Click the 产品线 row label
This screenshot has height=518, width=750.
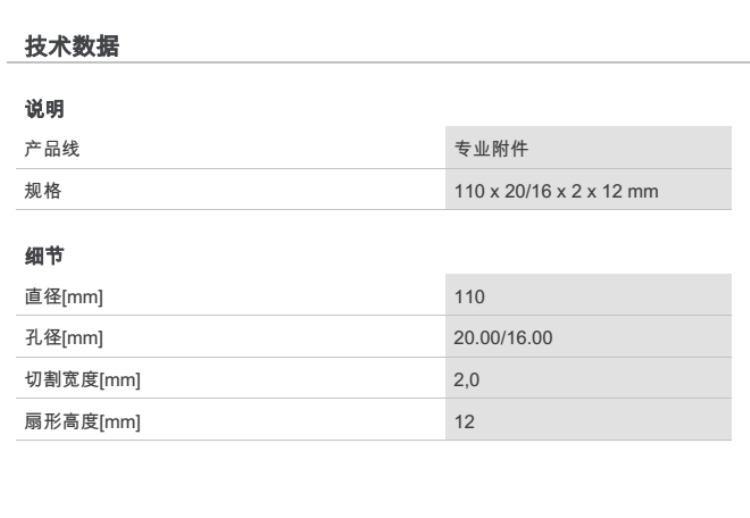click(x=52, y=150)
